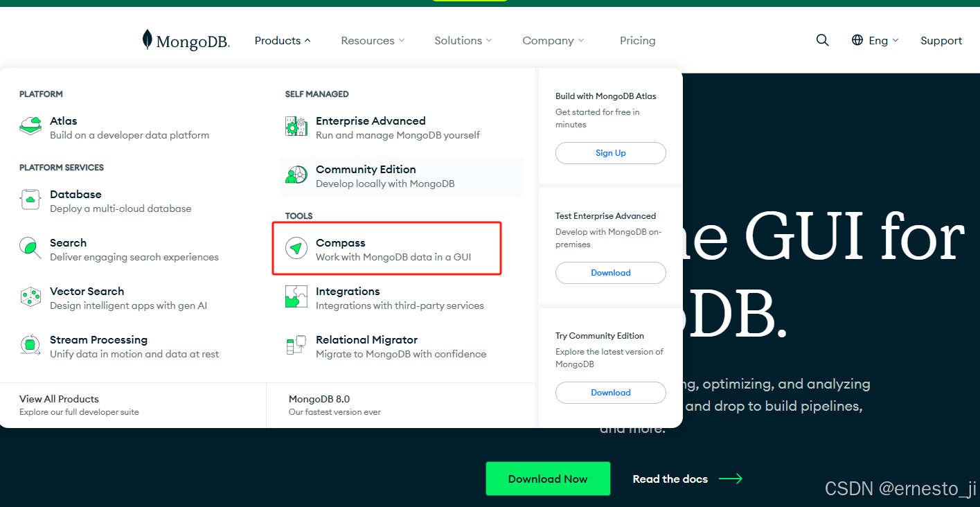Screen dimensions: 980x507
Task: Click 'Deploy a multi-cloud database' text
Action: [x=121, y=208]
